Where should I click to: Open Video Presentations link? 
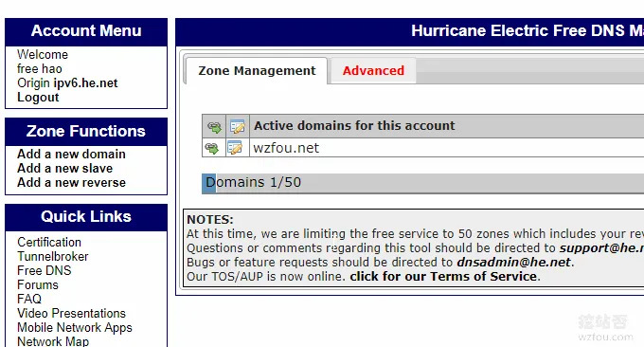[x=71, y=313]
